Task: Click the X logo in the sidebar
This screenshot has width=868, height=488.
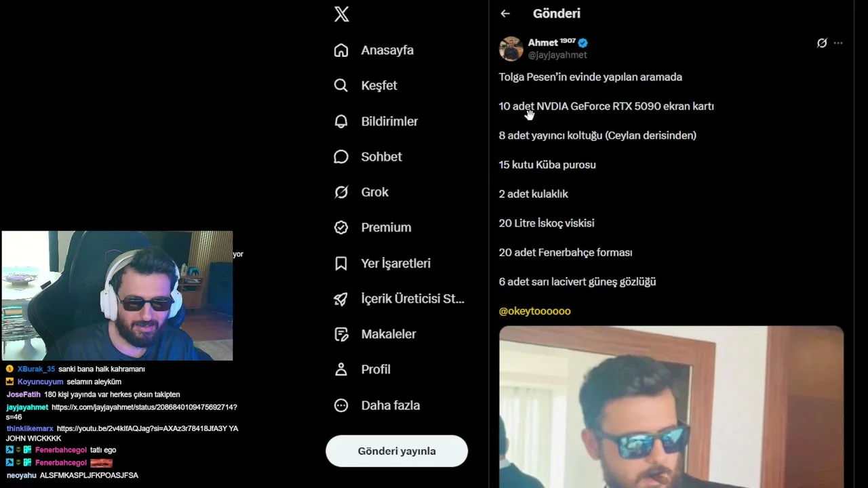Action: point(342,14)
